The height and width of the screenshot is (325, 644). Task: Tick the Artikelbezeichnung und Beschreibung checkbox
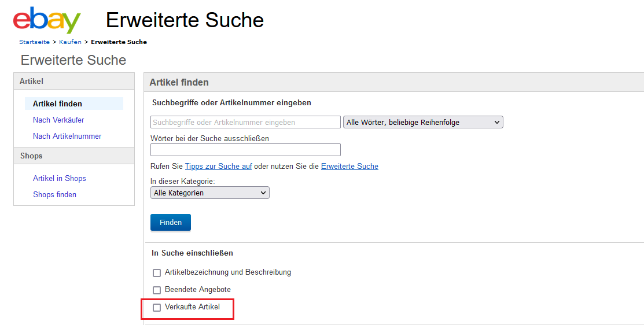coord(157,272)
